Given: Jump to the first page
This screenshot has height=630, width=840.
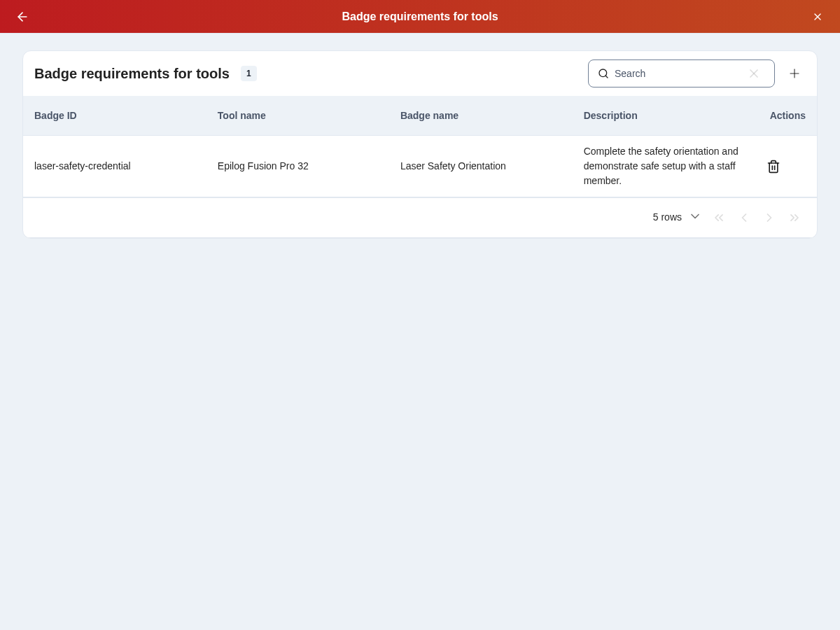Looking at the screenshot, I should pos(719,218).
